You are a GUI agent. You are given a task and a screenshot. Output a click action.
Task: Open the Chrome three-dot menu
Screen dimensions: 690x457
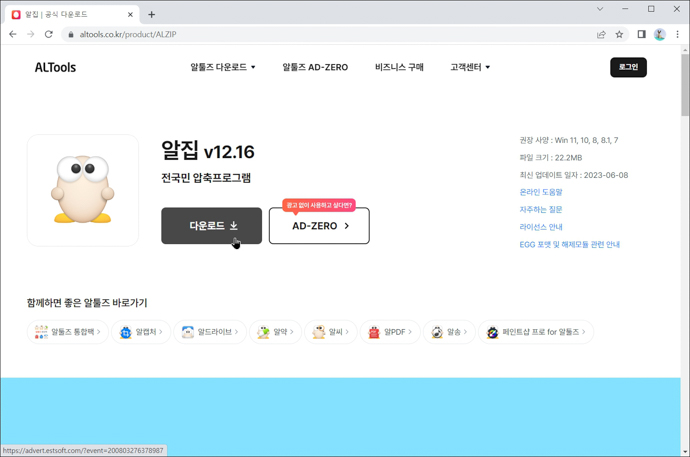pos(678,34)
